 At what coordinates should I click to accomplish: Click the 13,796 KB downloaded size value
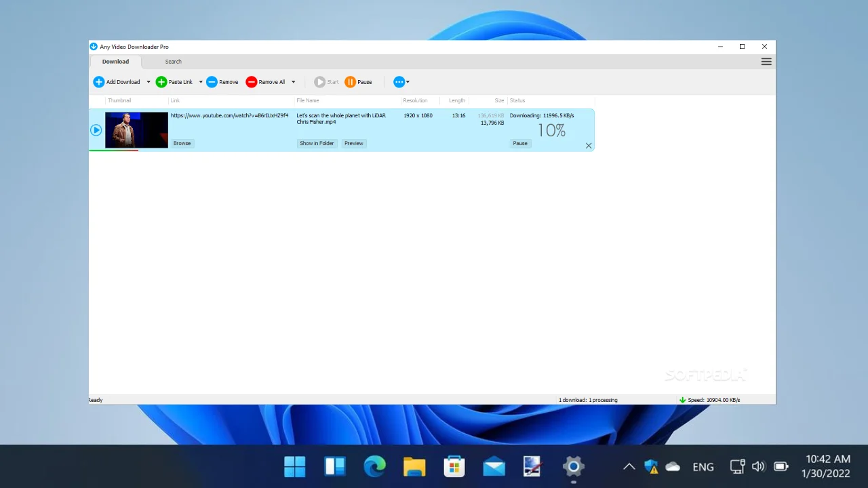[x=492, y=123]
